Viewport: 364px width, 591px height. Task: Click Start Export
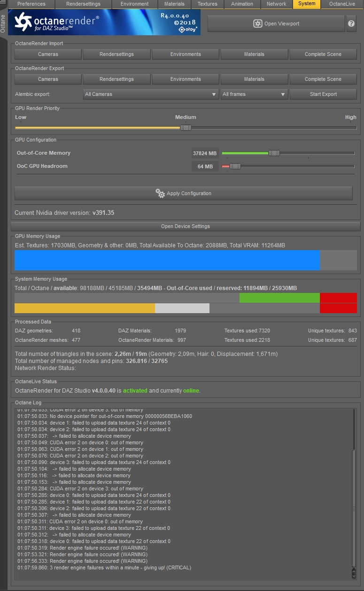click(323, 94)
